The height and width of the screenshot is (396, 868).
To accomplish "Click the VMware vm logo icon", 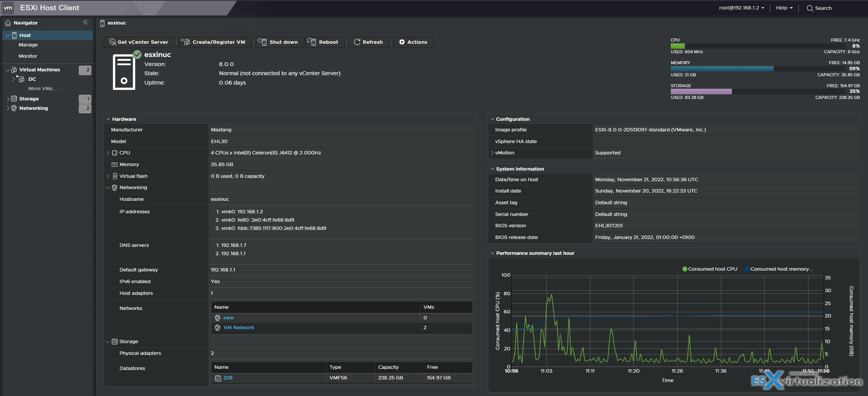I will pyautogui.click(x=8, y=8).
